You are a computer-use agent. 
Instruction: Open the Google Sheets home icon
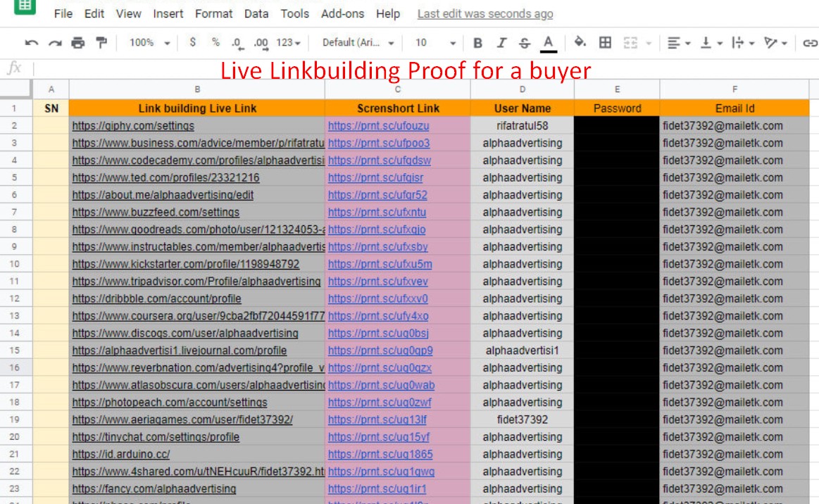click(x=25, y=6)
